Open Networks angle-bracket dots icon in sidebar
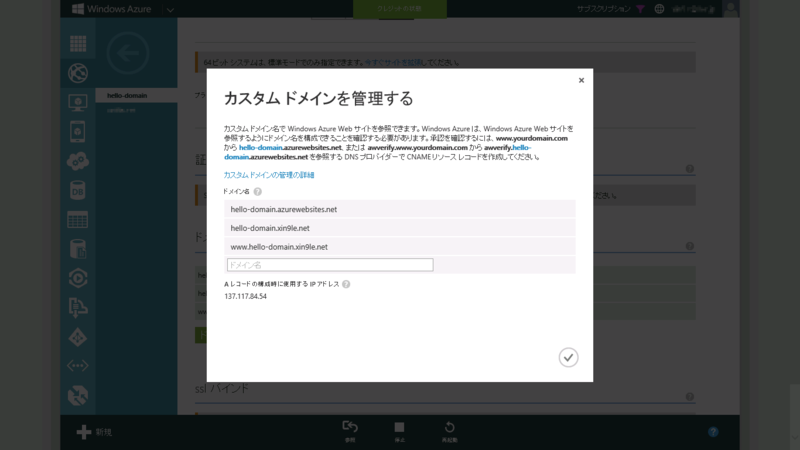Viewport: 800px width, 450px height. coord(78,366)
